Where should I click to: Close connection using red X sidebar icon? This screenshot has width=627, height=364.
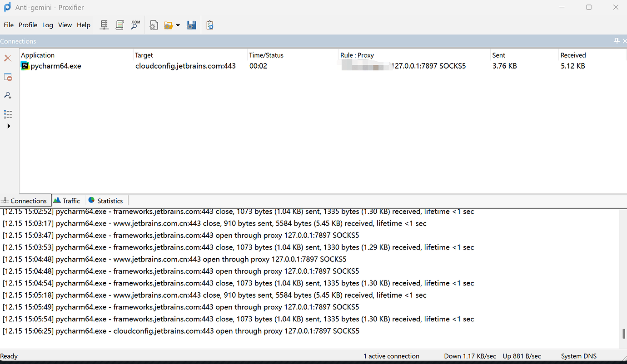8,58
